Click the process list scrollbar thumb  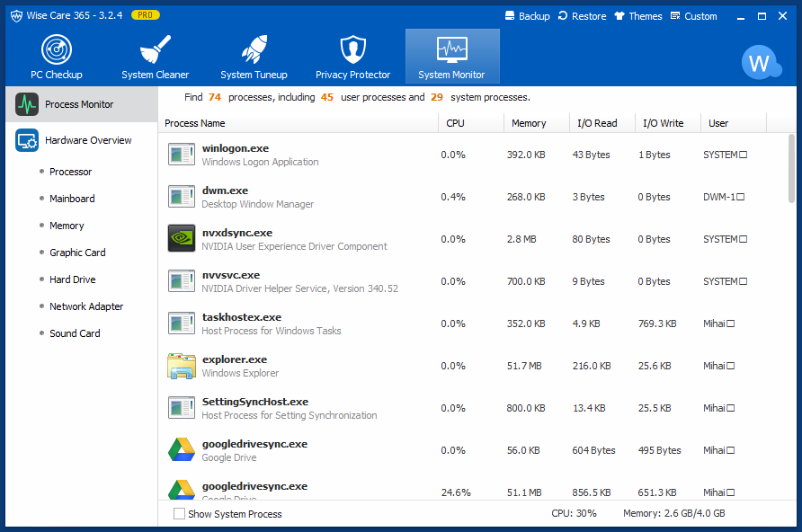(792, 169)
